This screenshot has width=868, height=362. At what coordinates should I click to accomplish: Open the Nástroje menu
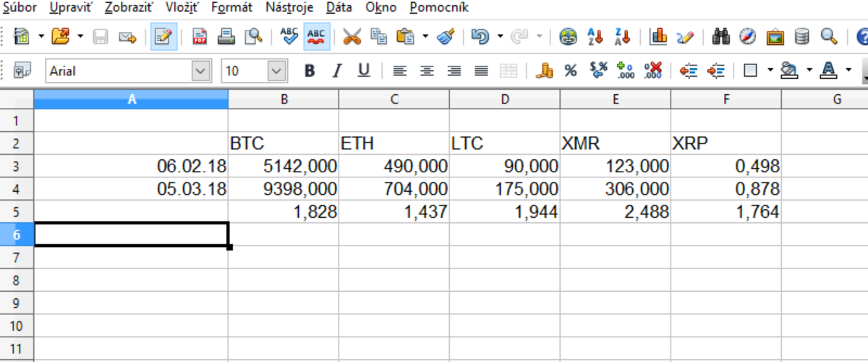pos(289,8)
